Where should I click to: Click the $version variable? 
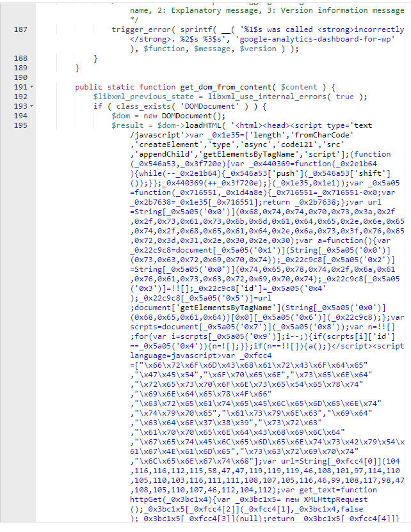point(258,49)
